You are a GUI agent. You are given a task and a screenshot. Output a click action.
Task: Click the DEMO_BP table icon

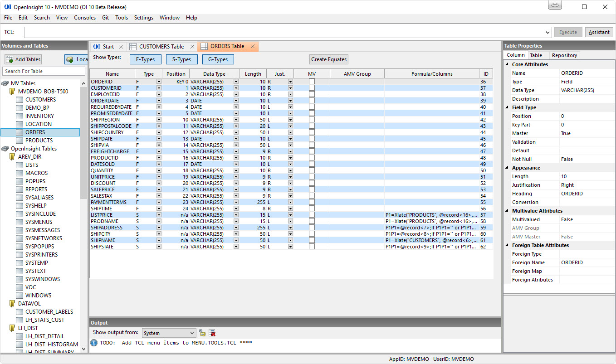coord(19,108)
